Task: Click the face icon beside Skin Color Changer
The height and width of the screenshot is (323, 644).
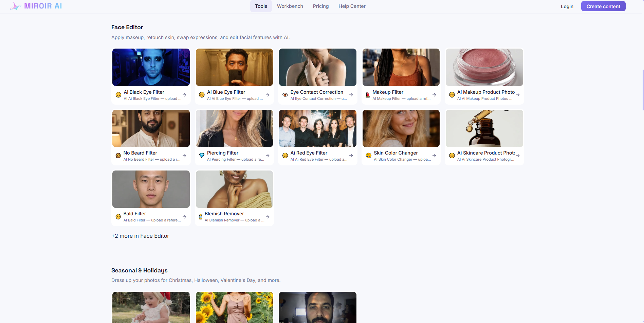Action: click(x=368, y=156)
